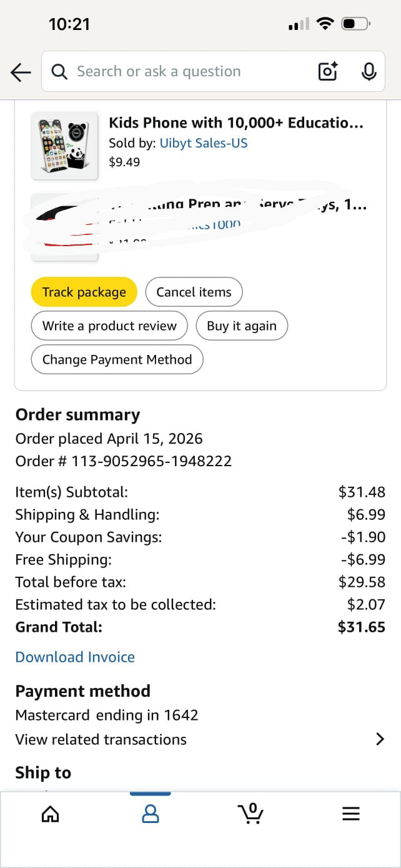This screenshot has height=868, width=401.
Task: Go to Home tab in bottom bar
Action: click(50, 814)
